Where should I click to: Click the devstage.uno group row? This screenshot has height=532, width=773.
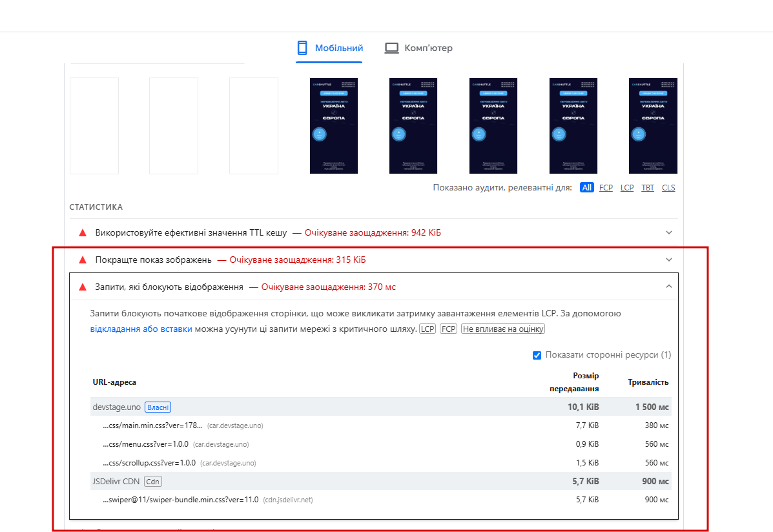[x=380, y=407]
